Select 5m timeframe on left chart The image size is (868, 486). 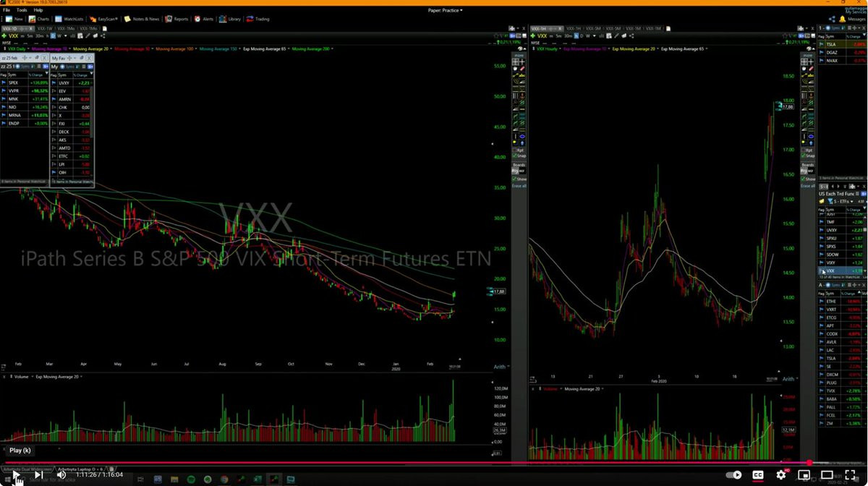click(x=30, y=35)
